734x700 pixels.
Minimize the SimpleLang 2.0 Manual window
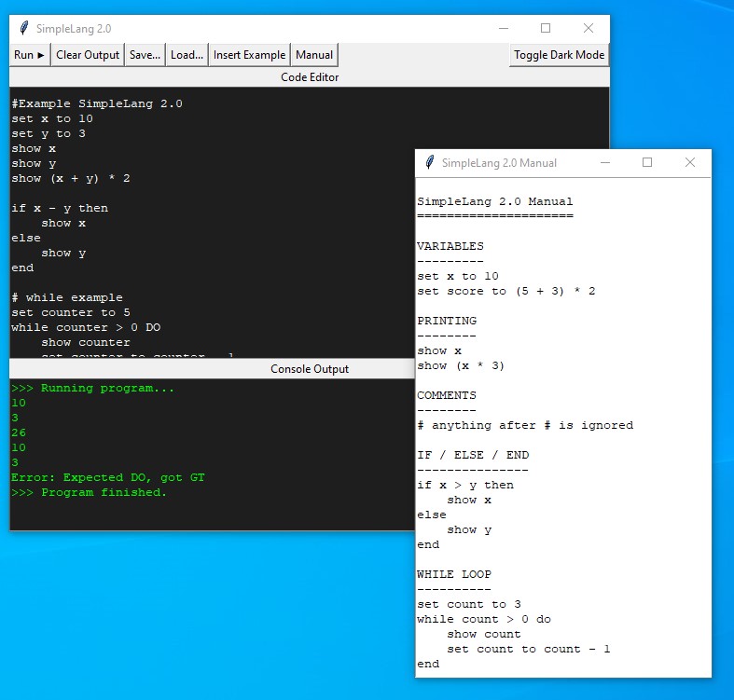pyautogui.click(x=605, y=162)
